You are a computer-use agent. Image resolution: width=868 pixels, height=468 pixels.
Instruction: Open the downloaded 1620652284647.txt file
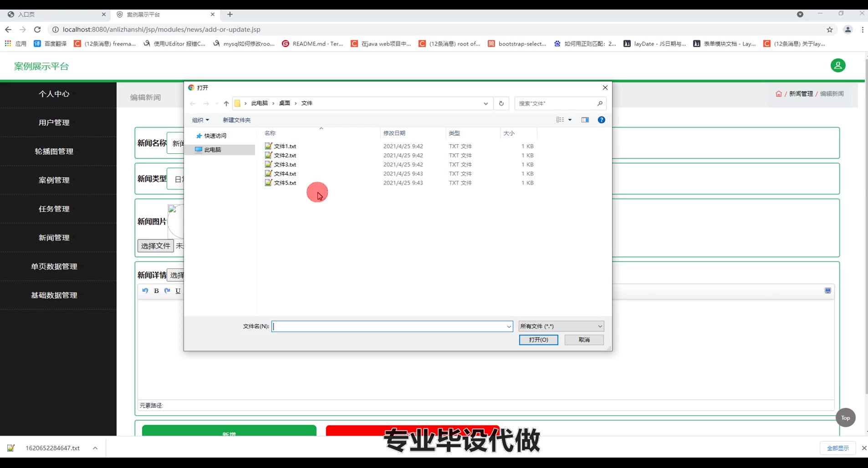pyautogui.click(x=52, y=448)
